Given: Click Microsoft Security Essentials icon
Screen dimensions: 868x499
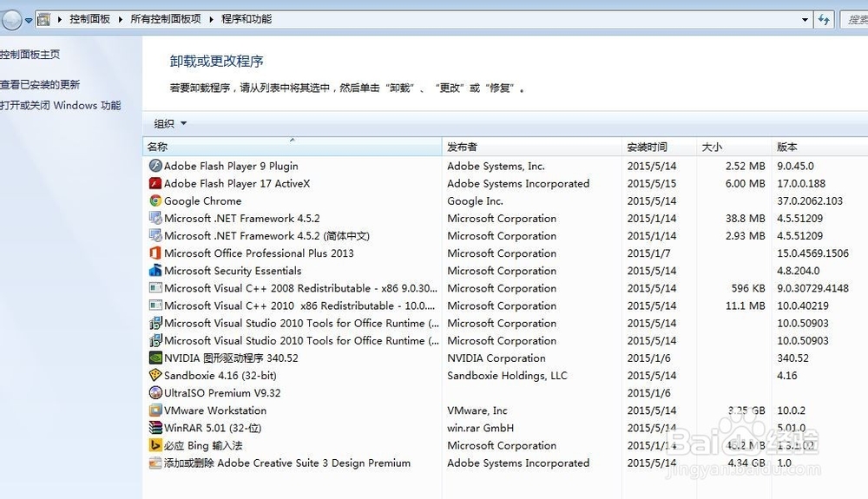Looking at the screenshot, I should click(155, 271).
